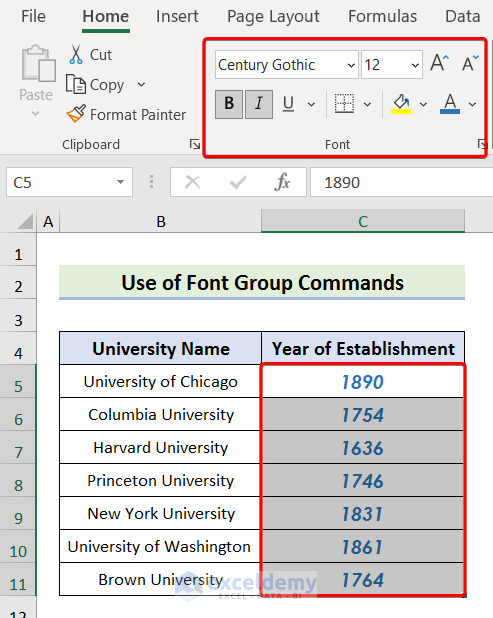
Task: Open the Name Box dropdown arrow
Action: [x=120, y=182]
